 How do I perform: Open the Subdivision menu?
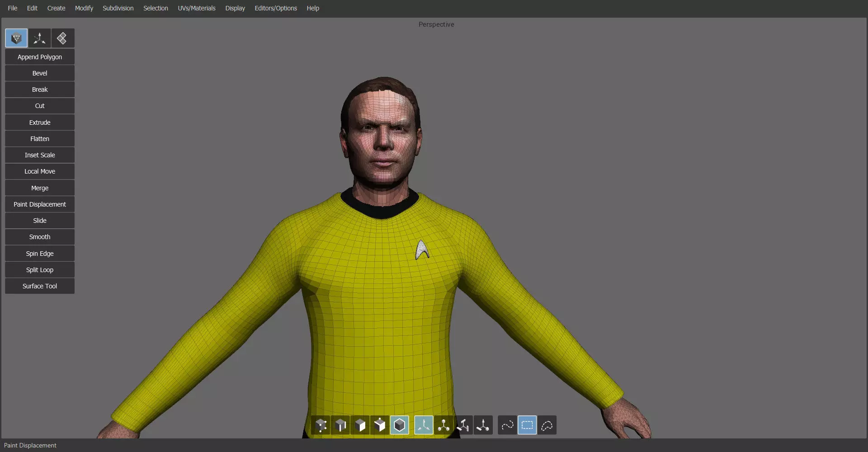pos(118,8)
